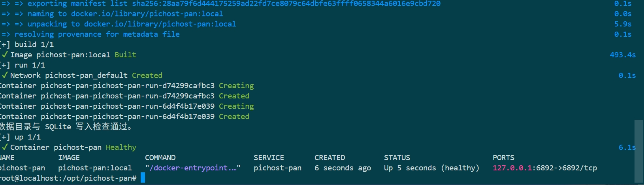This screenshot has height=185, width=644.
Task: Click the Healthy status text
Action: pos(121,147)
